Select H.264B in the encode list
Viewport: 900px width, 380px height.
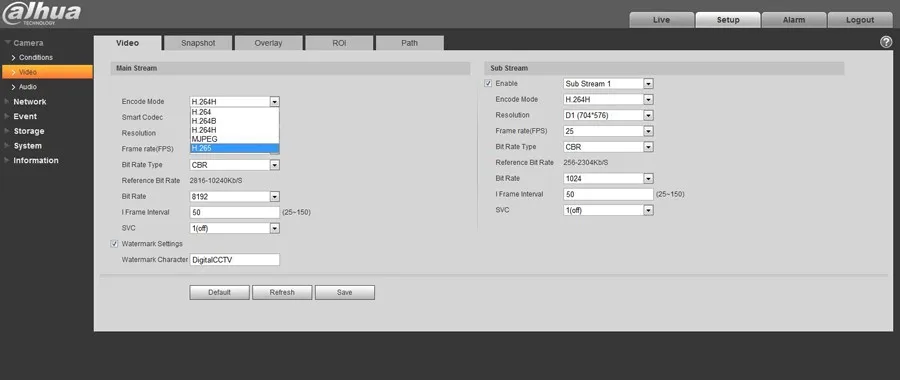[234, 121]
